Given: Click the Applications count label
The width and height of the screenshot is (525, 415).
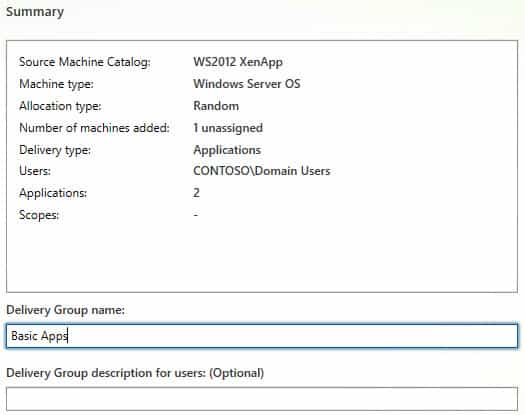Looking at the screenshot, I should click(53, 193).
